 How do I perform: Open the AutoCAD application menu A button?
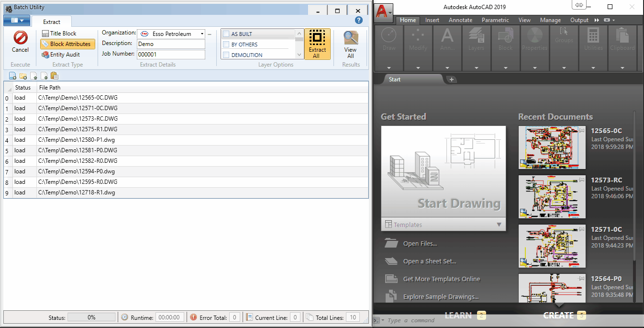click(x=383, y=13)
